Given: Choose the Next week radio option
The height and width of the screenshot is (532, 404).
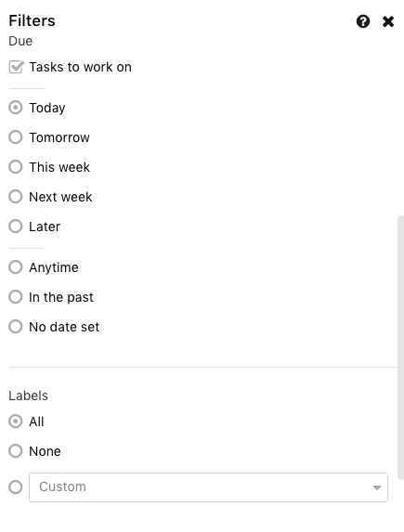Looking at the screenshot, I should 16,197.
